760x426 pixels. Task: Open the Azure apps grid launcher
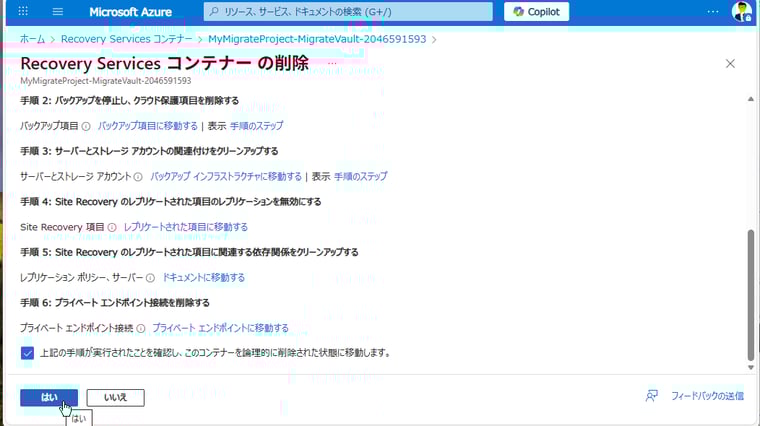pos(23,11)
